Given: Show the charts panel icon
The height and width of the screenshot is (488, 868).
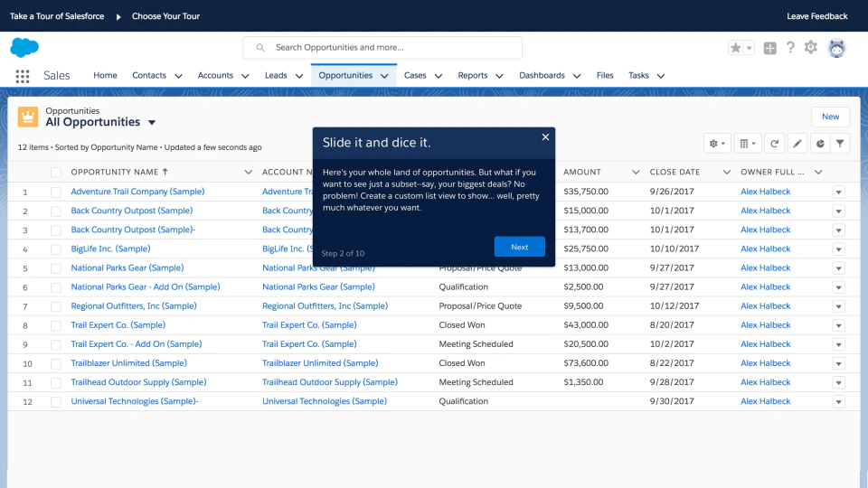Looking at the screenshot, I should [820, 144].
